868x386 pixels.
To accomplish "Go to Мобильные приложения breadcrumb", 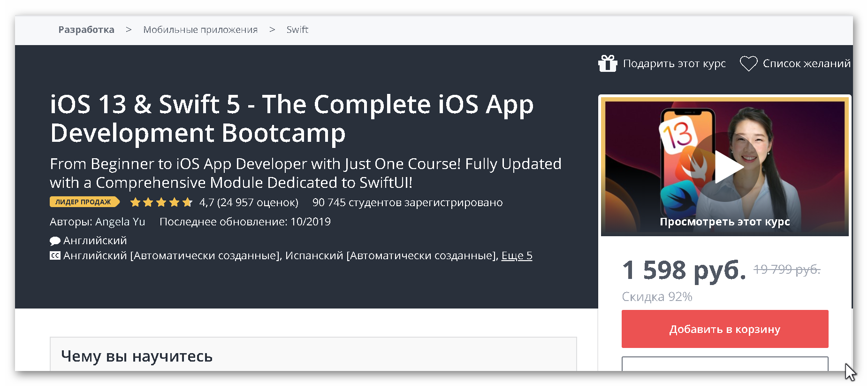I will (x=200, y=30).
